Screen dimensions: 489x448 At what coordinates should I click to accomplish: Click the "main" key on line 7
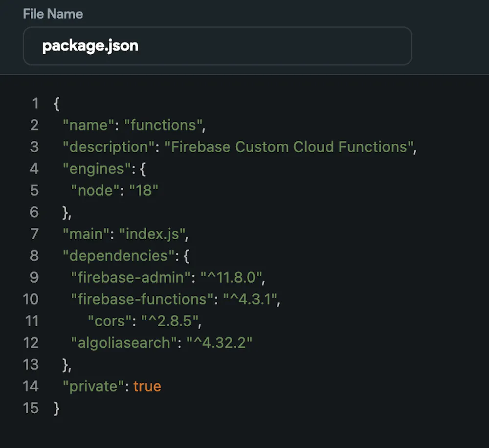click(x=86, y=234)
